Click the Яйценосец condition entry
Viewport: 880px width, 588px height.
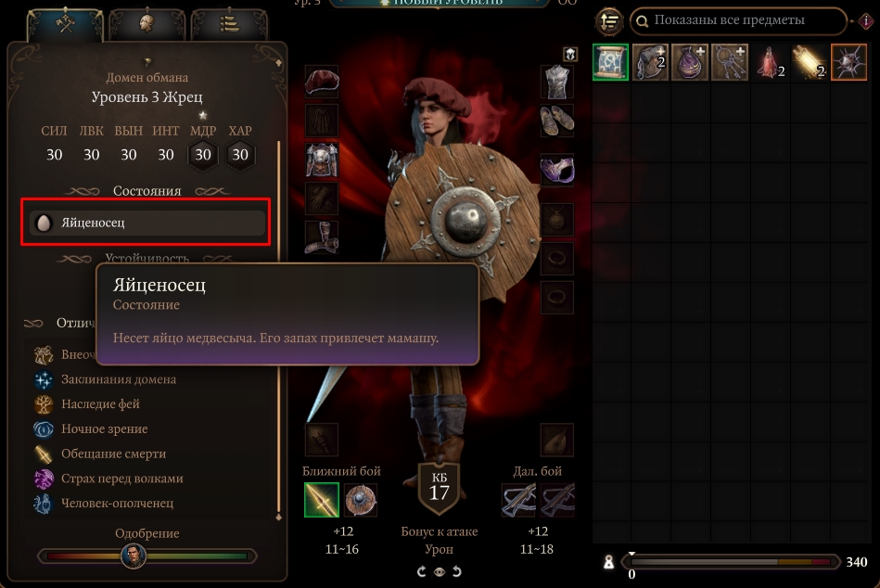coord(147,223)
